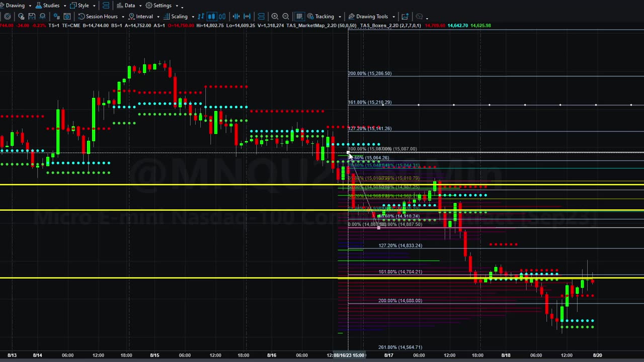Select the bottom yellow horizontal line
This screenshot has width=644, height=362.
322,278
